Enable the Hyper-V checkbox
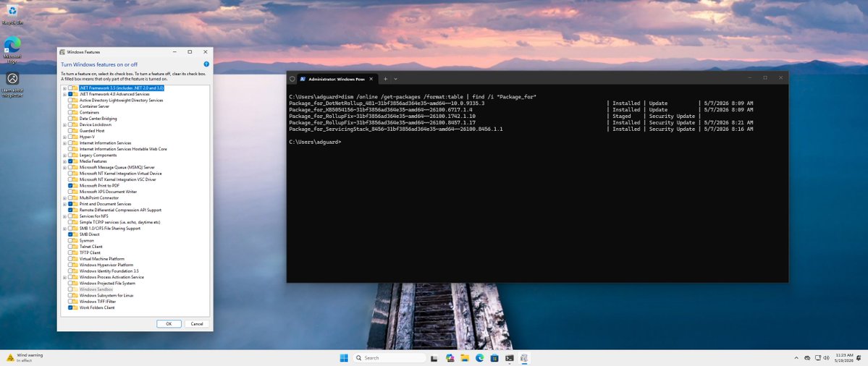This screenshot has width=868, height=366. pos(69,137)
